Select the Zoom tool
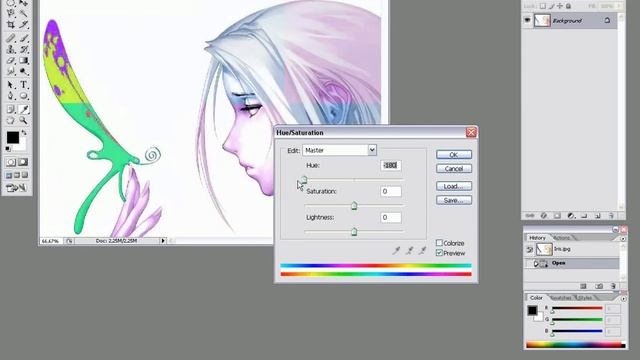This screenshot has height=360, width=640. [x=23, y=120]
